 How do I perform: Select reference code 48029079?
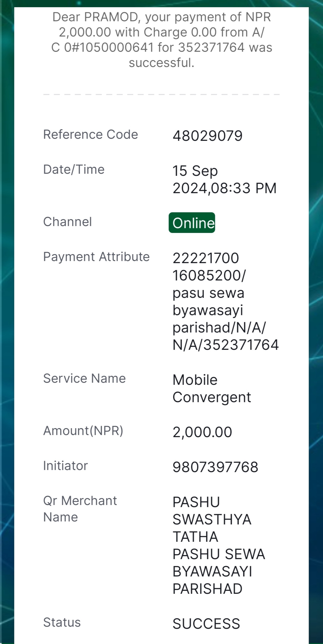(x=207, y=136)
